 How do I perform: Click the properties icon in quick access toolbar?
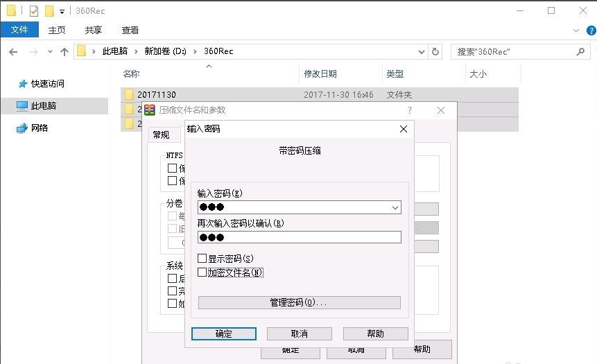[34, 11]
